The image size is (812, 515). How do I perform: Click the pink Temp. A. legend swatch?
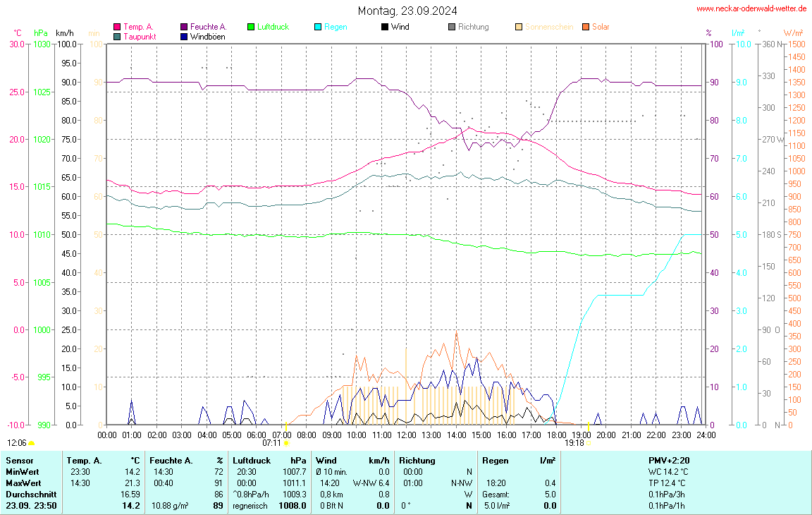[x=117, y=28]
